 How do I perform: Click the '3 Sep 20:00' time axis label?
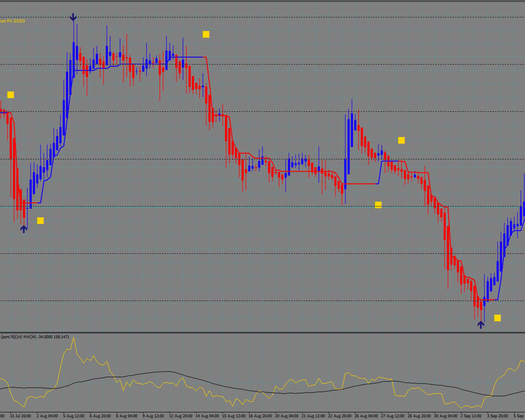(497, 416)
